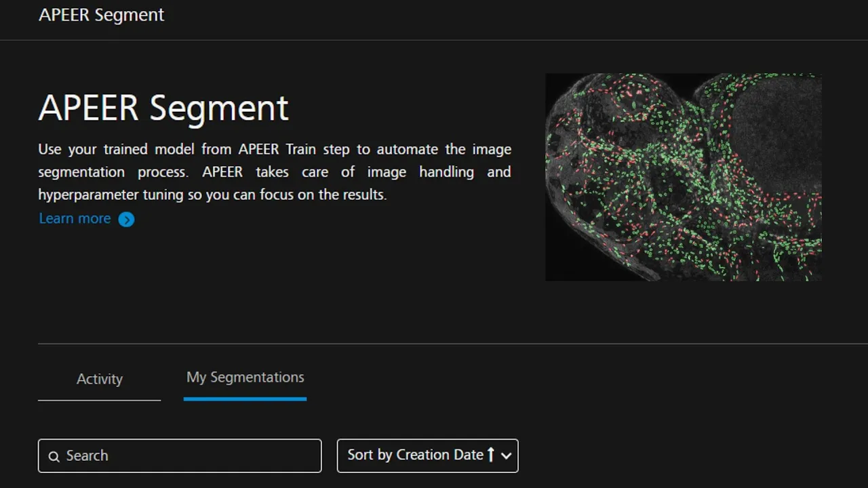
Task: Select the My Segmentations tab
Action: click(x=245, y=378)
